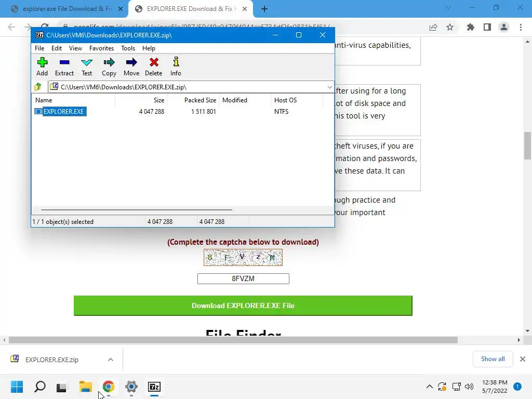
Task: Click the 7-Zip address path field
Action: [191, 87]
